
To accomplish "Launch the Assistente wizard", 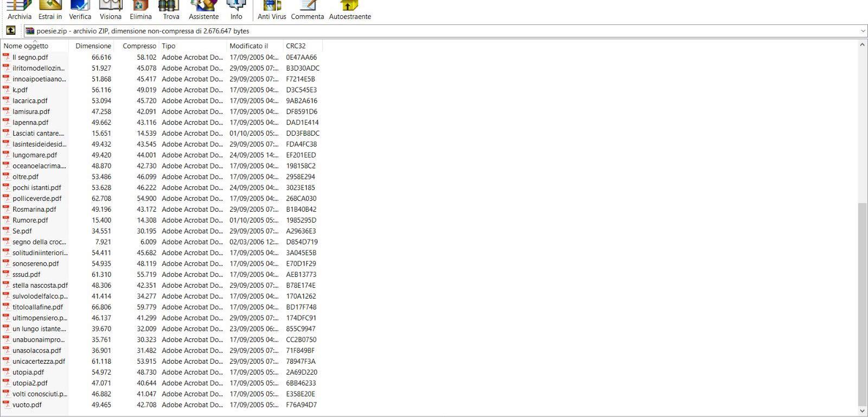I will (x=203, y=10).
